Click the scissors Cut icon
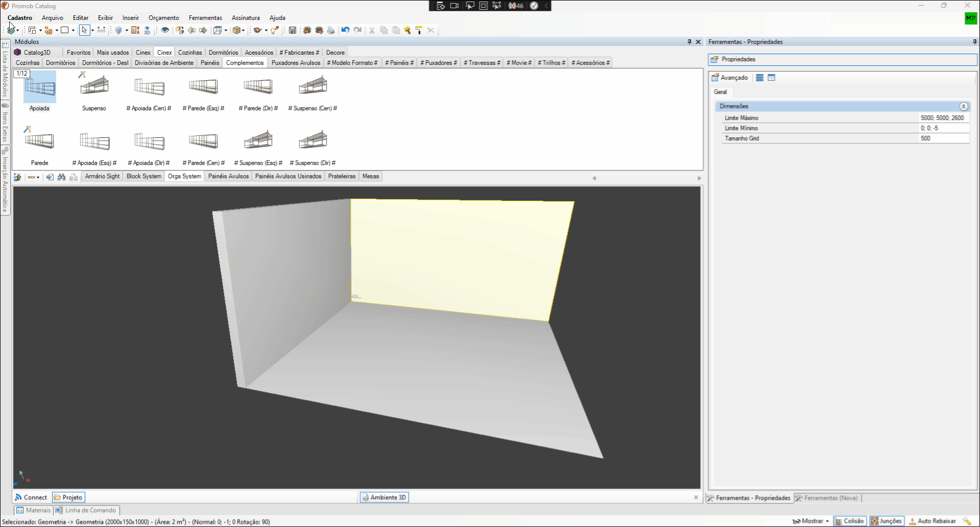Image resolution: width=980 pixels, height=527 pixels. [372, 30]
